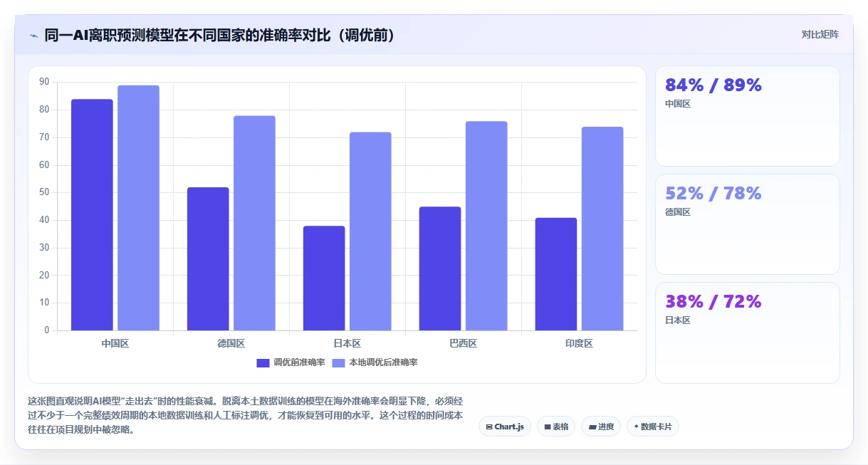Image resolution: width=868 pixels, height=465 pixels.
Task: Click the 日本区 pre-tuning bar at 38
Action: pos(324,278)
